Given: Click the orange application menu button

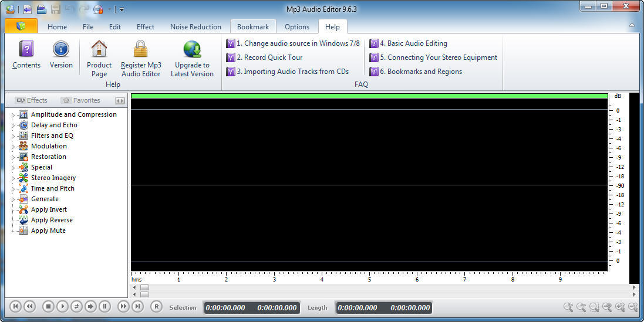Looking at the screenshot, I should 21,26.
